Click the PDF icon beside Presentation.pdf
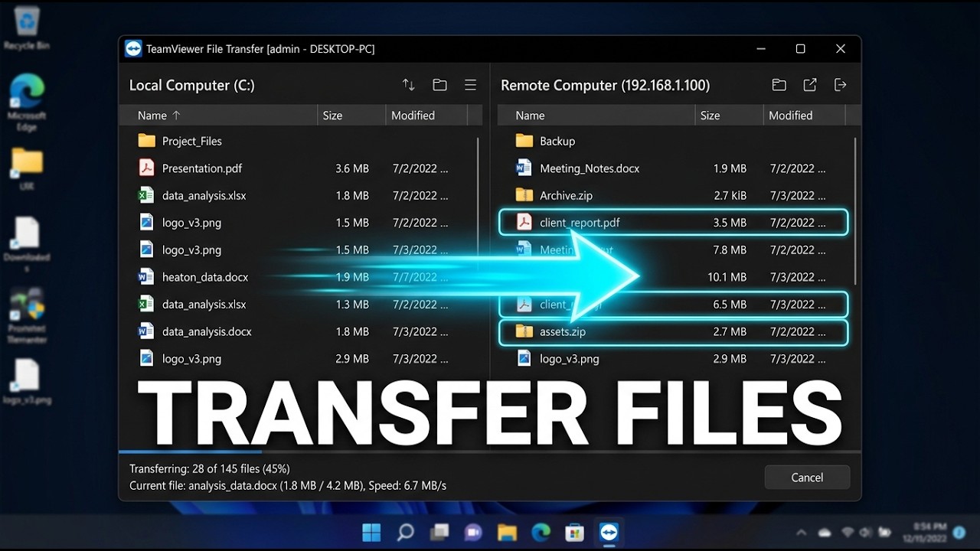 tap(146, 168)
